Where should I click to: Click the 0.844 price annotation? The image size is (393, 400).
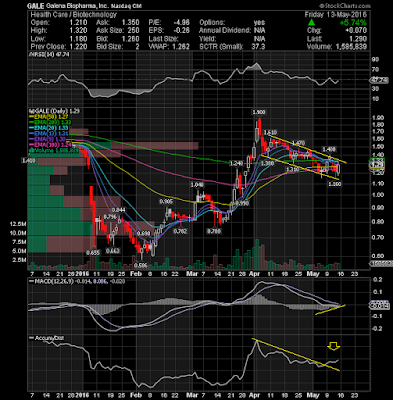pyautogui.click(x=118, y=210)
